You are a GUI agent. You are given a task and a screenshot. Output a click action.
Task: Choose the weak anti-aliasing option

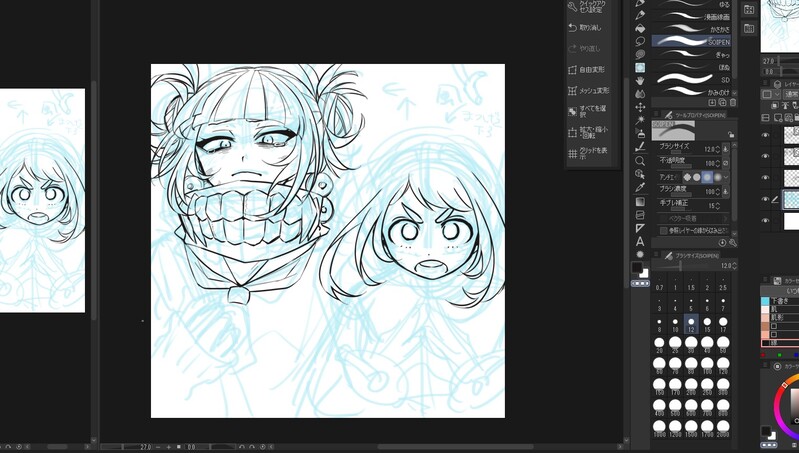click(x=697, y=177)
